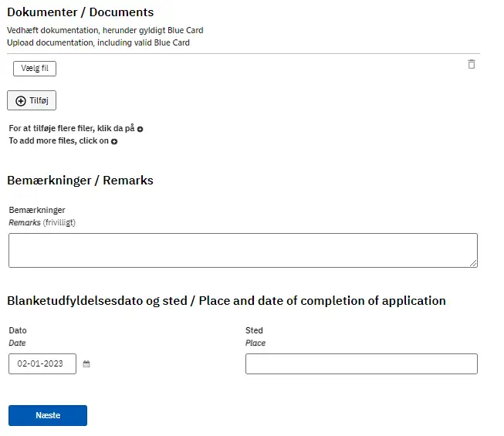Click 'Upload documentation, including valid Blue Card'
504x436 pixels.
(x=98, y=42)
